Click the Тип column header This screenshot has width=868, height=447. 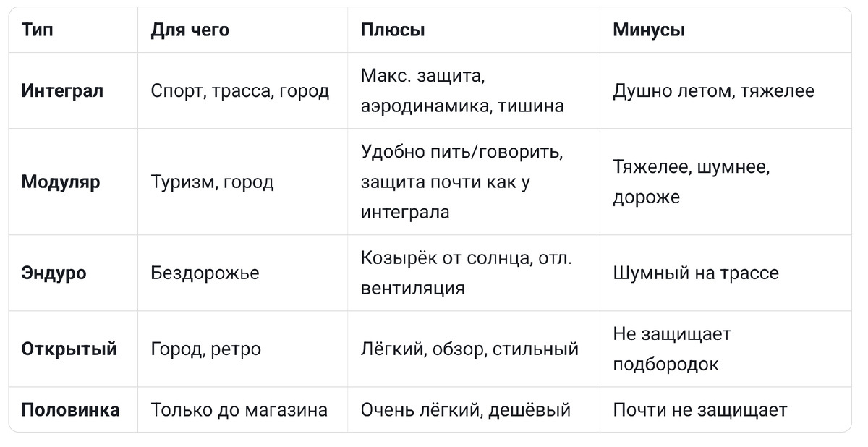tap(37, 30)
